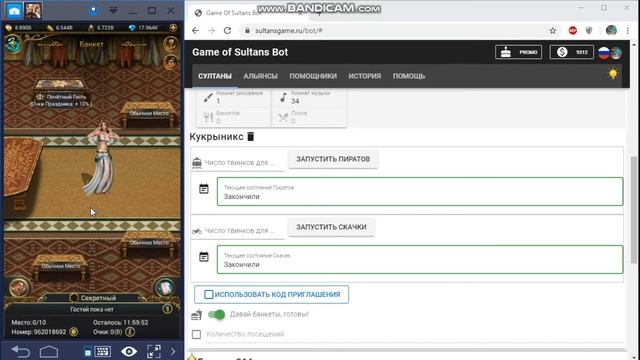The width and height of the screenshot is (640, 360).
Task: Click the pirates twin count input field
Action: [244, 162]
